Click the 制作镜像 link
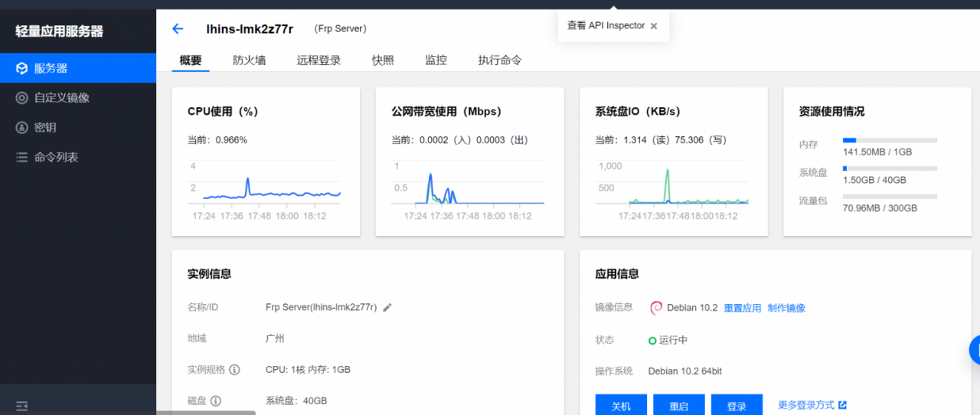The width and height of the screenshot is (980, 415). [786, 308]
